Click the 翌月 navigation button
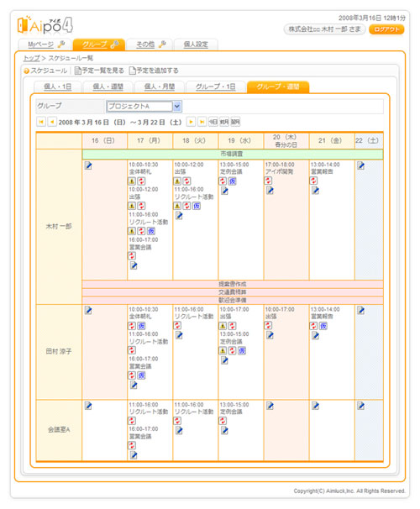Screen dimensions: 420x509 click(235, 122)
